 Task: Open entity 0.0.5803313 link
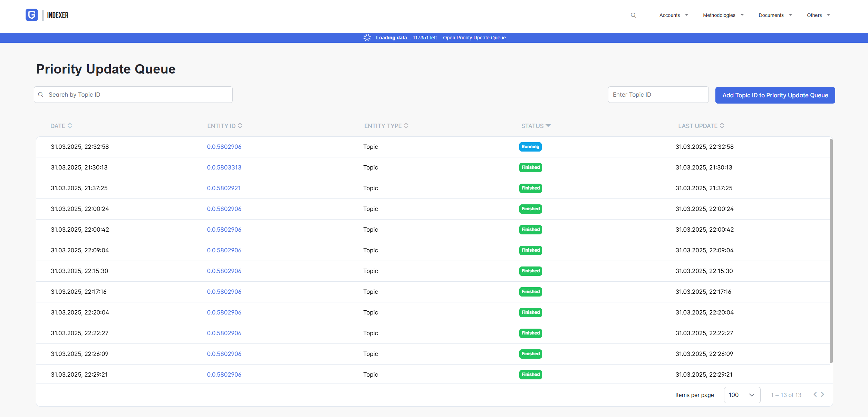coord(224,167)
